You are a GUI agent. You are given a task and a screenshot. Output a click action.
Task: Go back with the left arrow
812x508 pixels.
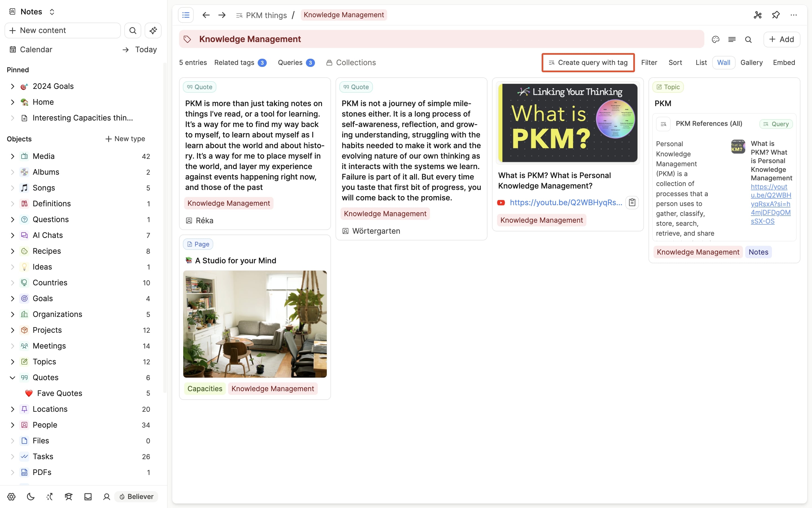pos(206,15)
